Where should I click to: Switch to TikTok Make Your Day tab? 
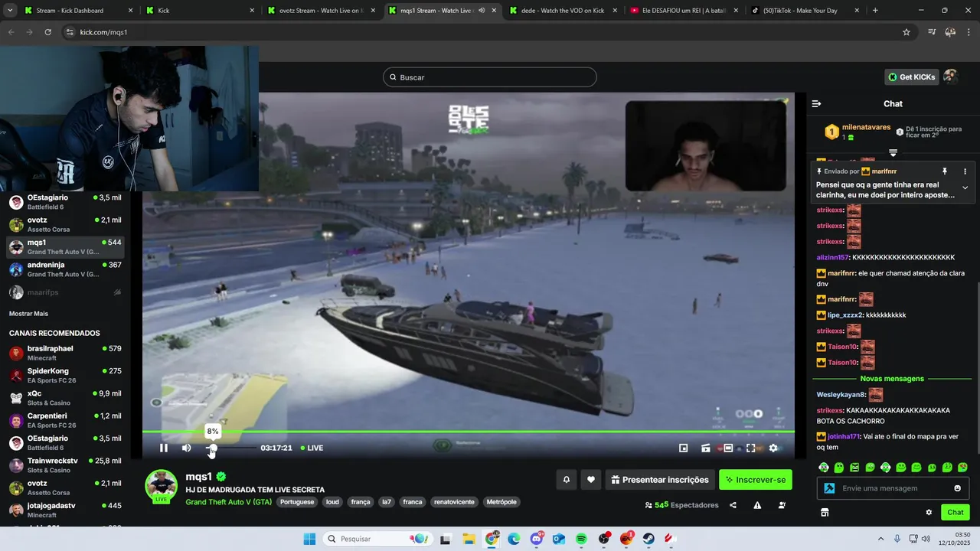(804, 11)
